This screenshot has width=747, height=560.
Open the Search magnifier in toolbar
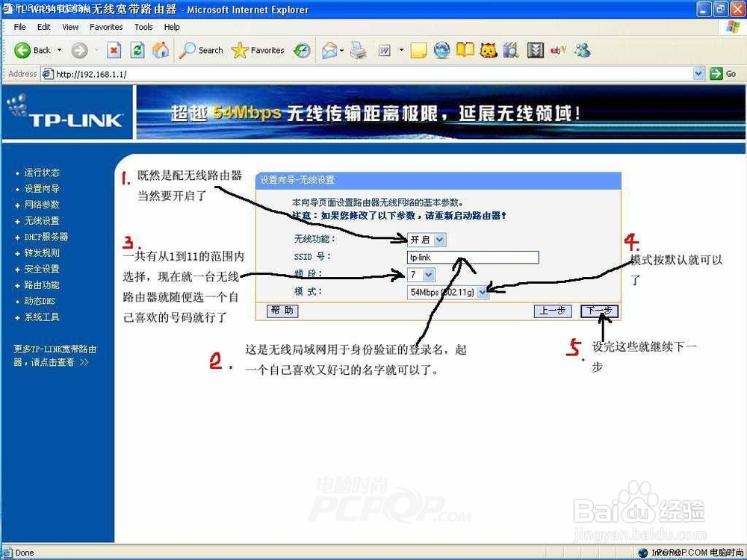click(201, 50)
